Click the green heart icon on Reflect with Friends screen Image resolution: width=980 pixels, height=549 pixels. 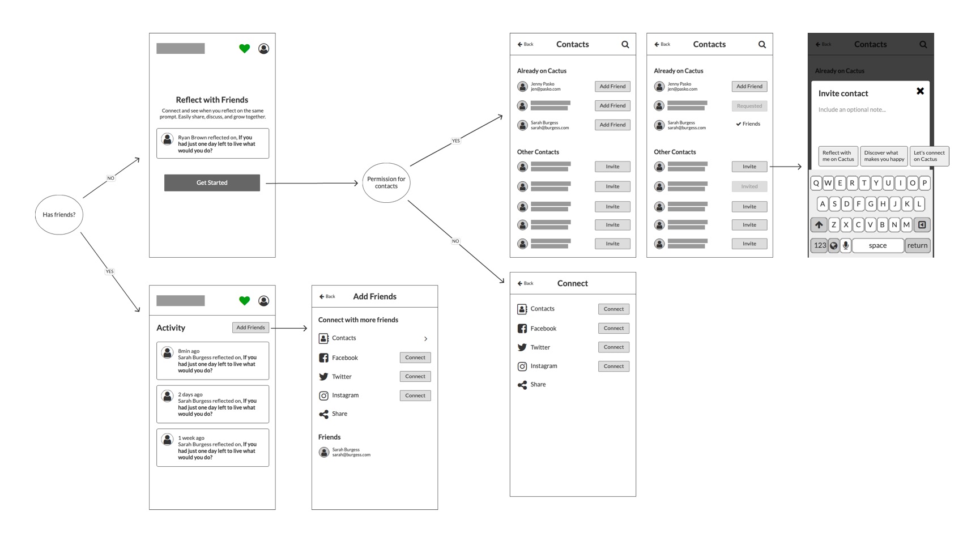tap(244, 49)
